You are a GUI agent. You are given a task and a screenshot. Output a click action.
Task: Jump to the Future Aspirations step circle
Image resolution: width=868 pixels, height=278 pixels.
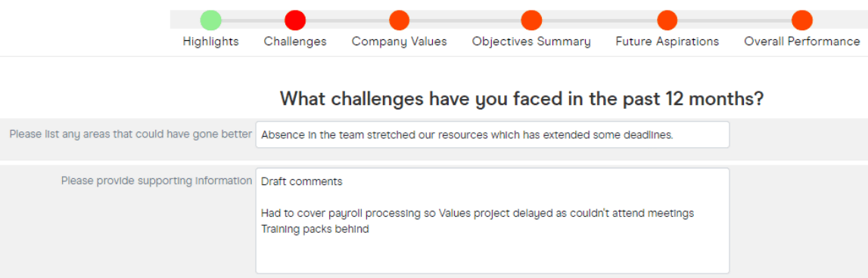[x=667, y=20]
